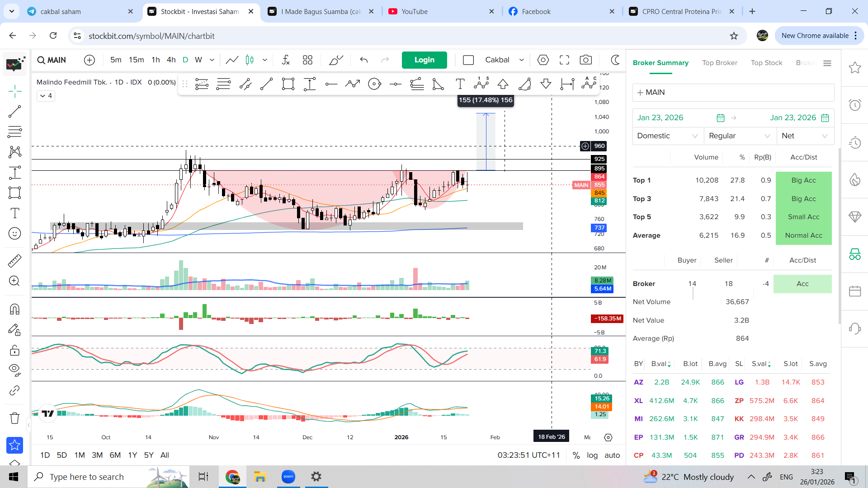The image size is (868, 488).
Task: Open the Net filter dropdown
Action: [805, 136]
